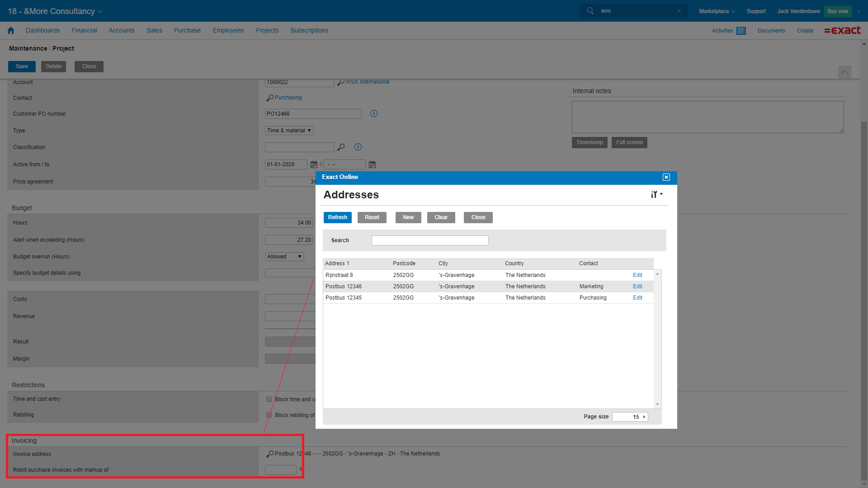Image resolution: width=868 pixels, height=488 pixels.
Task: Show info for Customer PO number
Action: (374, 113)
